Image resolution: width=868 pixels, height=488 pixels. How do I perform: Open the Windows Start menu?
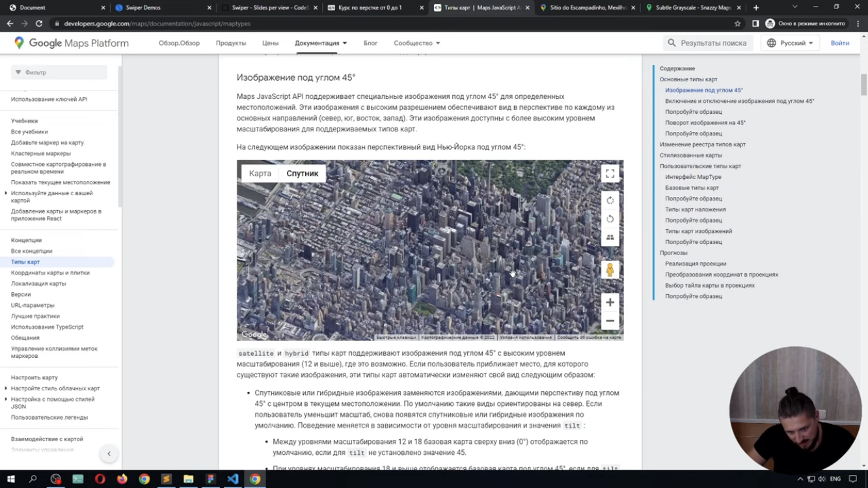10,480
